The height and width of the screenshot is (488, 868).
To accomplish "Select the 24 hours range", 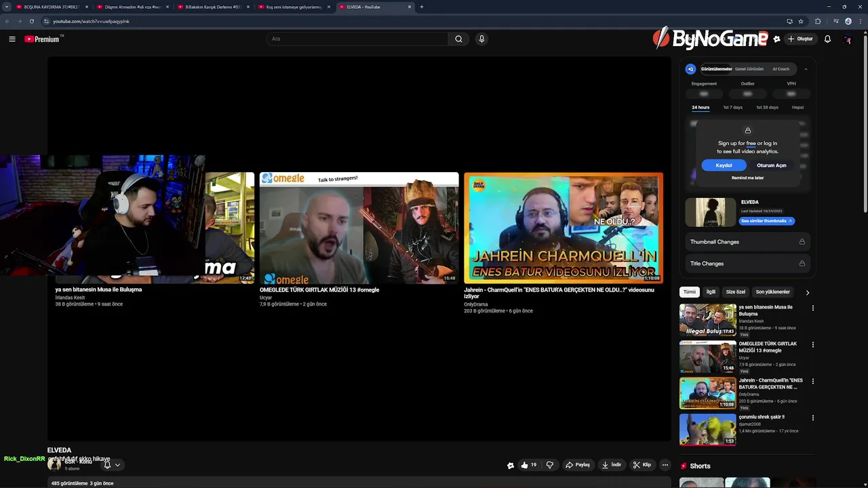I will (x=701, y=107).
